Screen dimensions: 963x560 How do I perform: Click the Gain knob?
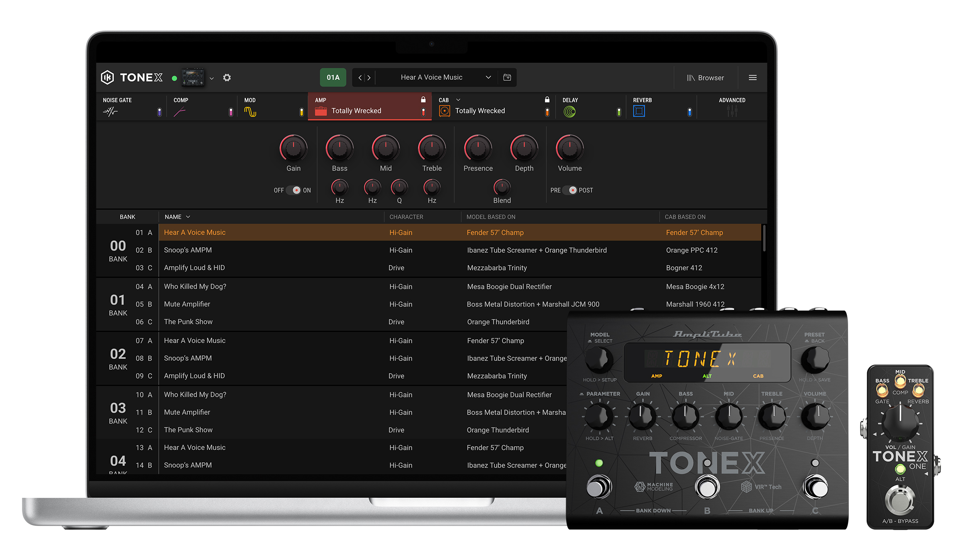click(293, 148)
